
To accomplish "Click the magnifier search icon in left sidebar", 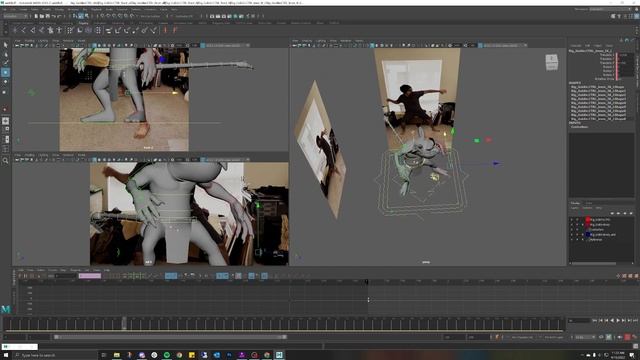I will click(5, 161).
